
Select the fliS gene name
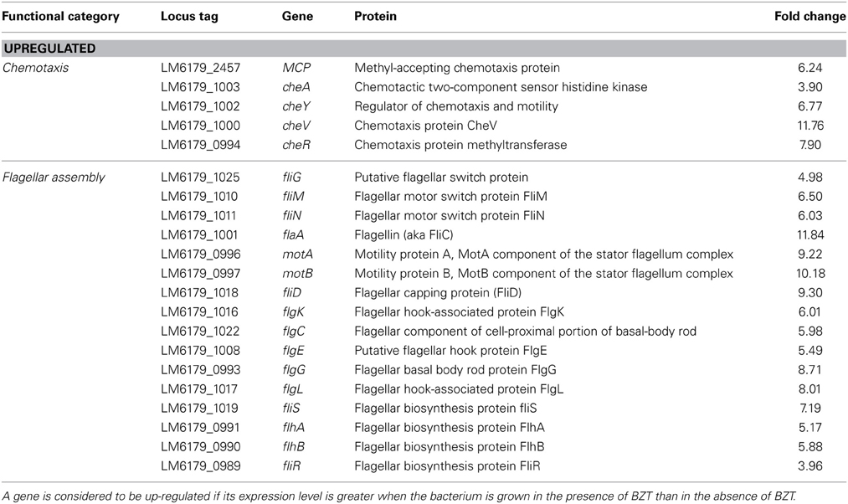click(291, 409)
